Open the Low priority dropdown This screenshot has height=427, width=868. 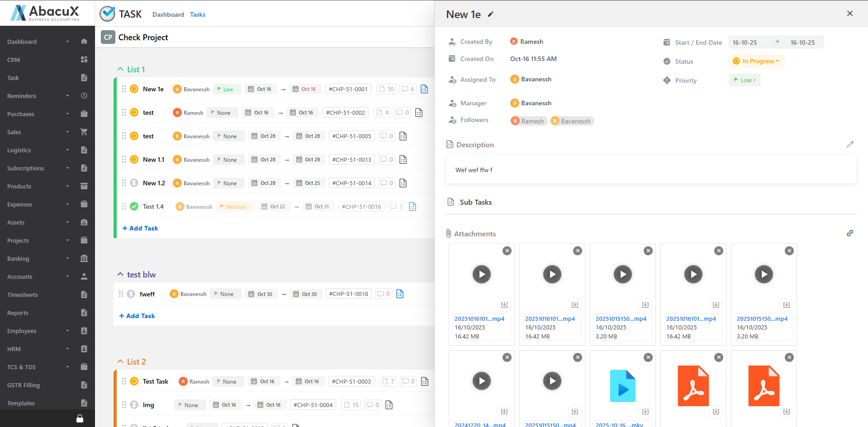point(745,80)
